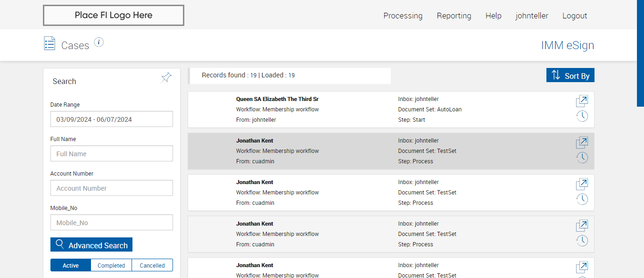Screen dimensions: 644x278
Task: Click the Advanced Search button
Action: [x=91, y=245]
